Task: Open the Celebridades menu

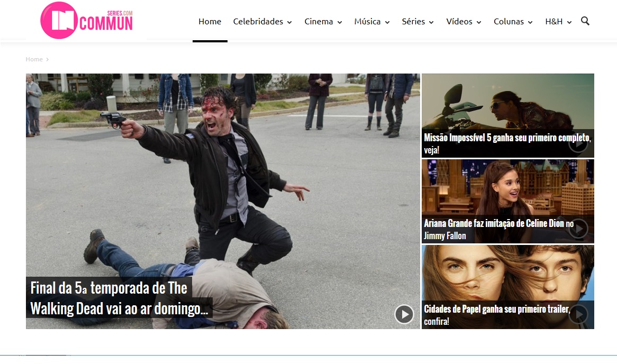Action: click(x=258, y=22)
